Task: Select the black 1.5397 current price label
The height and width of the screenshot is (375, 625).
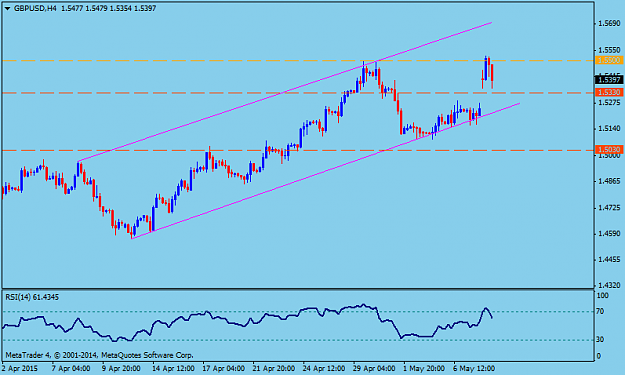Action: click(x=609, y=80)
